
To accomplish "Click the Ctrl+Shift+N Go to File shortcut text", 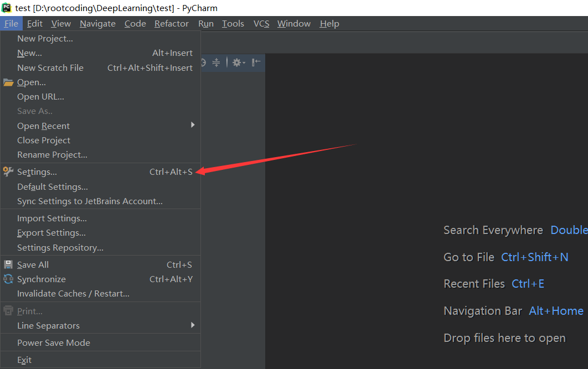I will (x=535, y=257).
